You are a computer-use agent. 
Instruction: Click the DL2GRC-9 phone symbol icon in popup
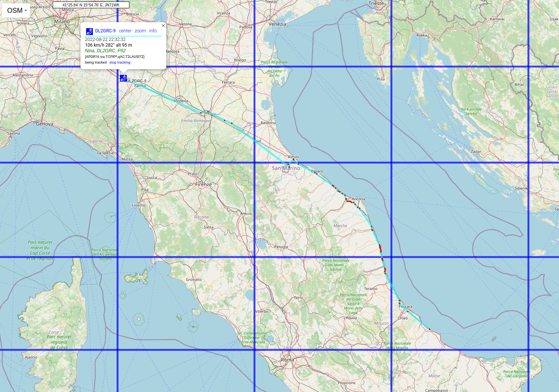pyautogui.click(x=89, y=31)
